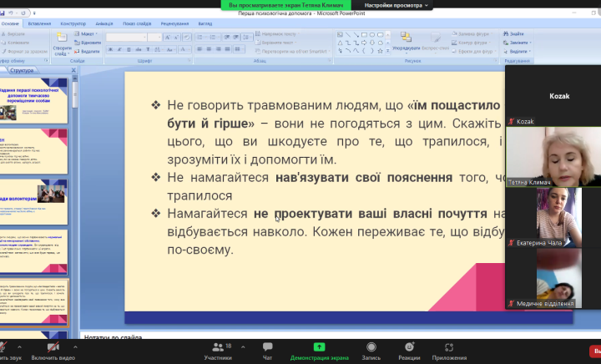Expand the shapes gallery more arrow
The width and height of the screenshot is (601, 364).
point(388,51)
